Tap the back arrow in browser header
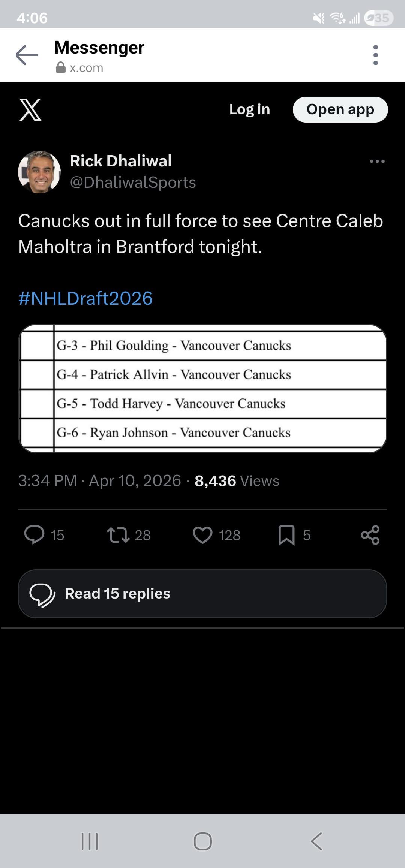This screenshot has width=405, height=868. pos(27,55)
